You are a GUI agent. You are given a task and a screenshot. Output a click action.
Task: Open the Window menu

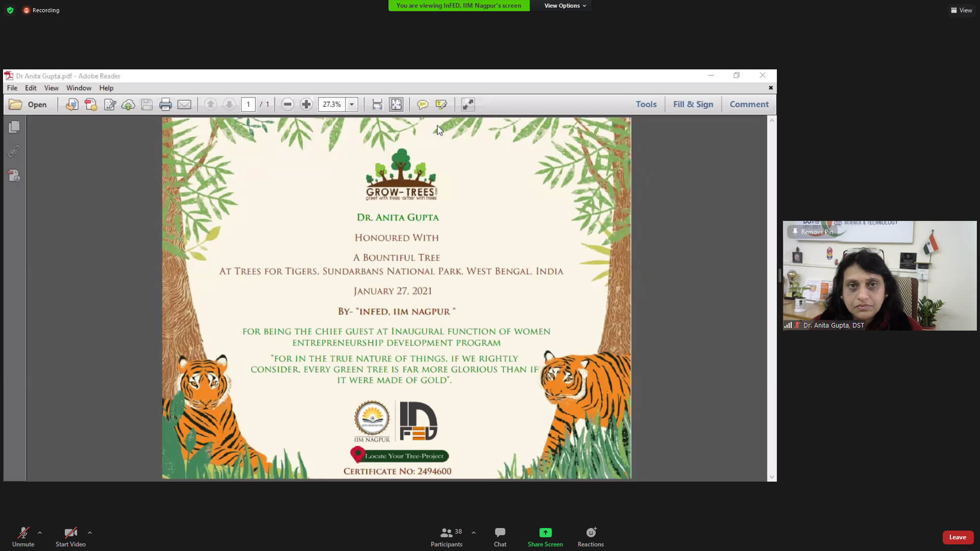click(79, 88)
